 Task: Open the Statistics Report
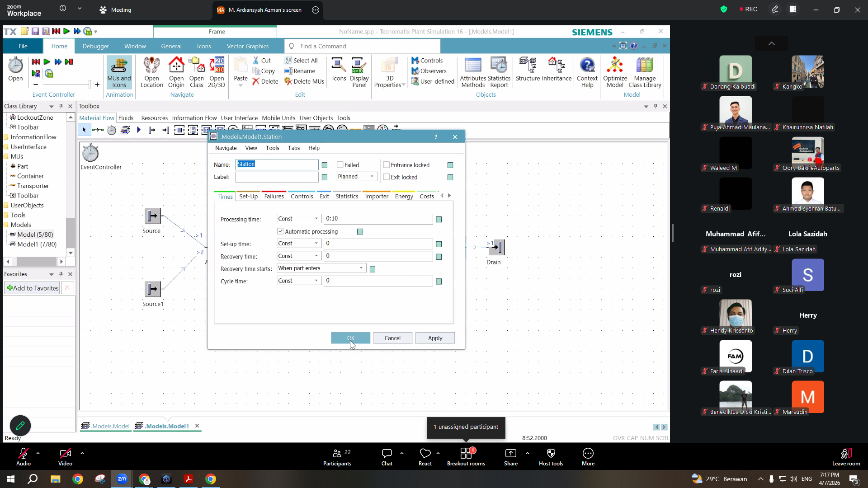pyautogui.click(x=499, y=72)
